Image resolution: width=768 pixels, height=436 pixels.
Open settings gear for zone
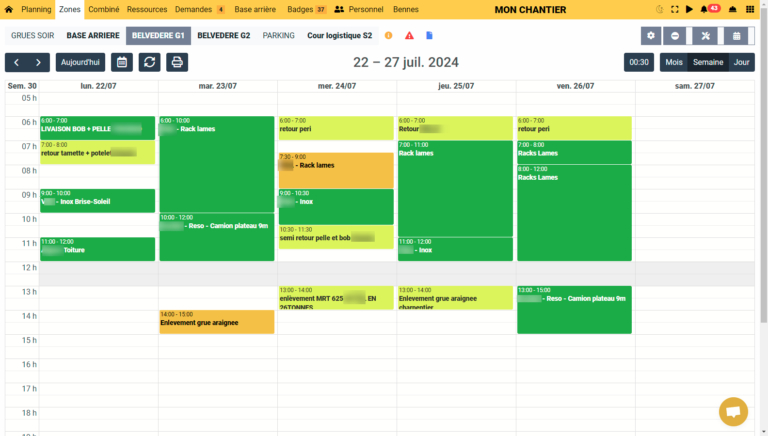651,36
